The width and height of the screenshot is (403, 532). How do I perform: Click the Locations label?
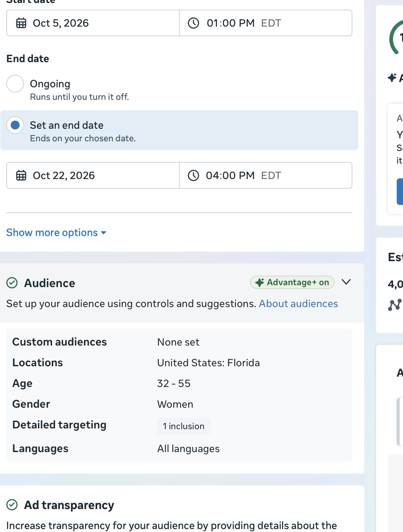38,363
